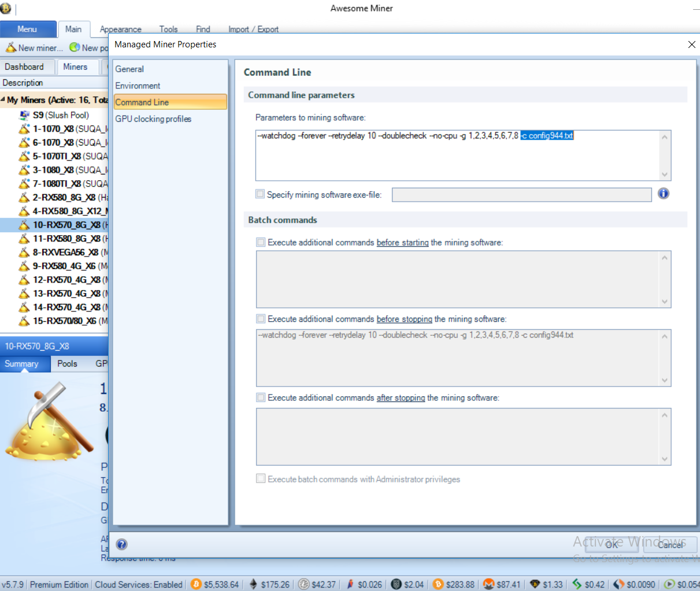Check execute commands before stopping mining software
The height and width of the screenshot is (591, 700).
[261, 318]
